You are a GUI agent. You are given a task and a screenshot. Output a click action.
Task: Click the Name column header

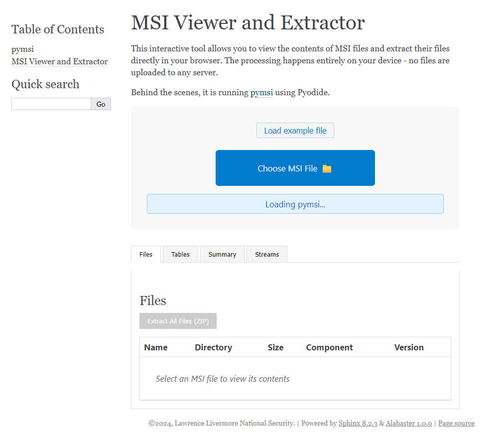(156, 347)
